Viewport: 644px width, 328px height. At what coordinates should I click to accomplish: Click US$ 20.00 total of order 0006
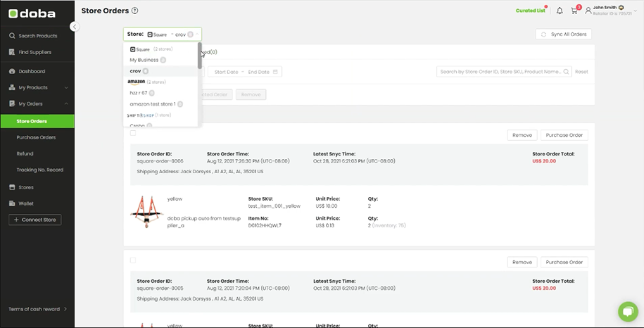(544, 161)
